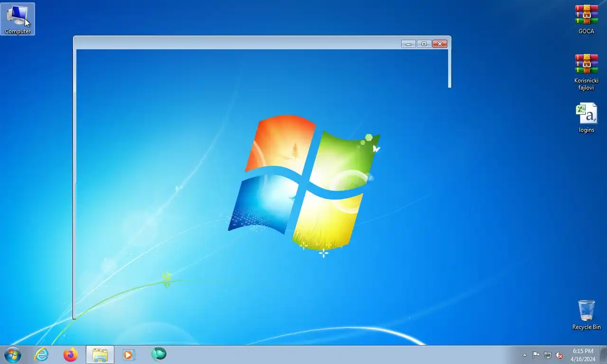Select the Recycle Bin icon
Screen dimensions: 607x364
coord(586,315)
